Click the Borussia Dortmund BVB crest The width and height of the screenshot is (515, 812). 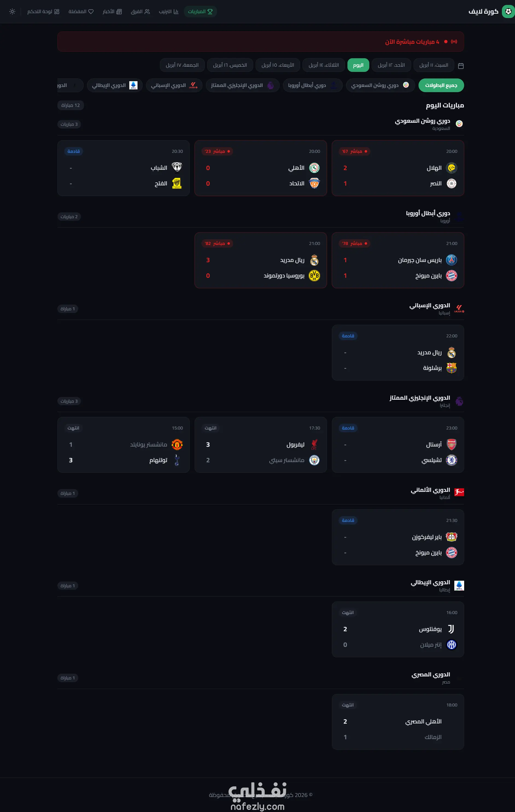(314, 276)
